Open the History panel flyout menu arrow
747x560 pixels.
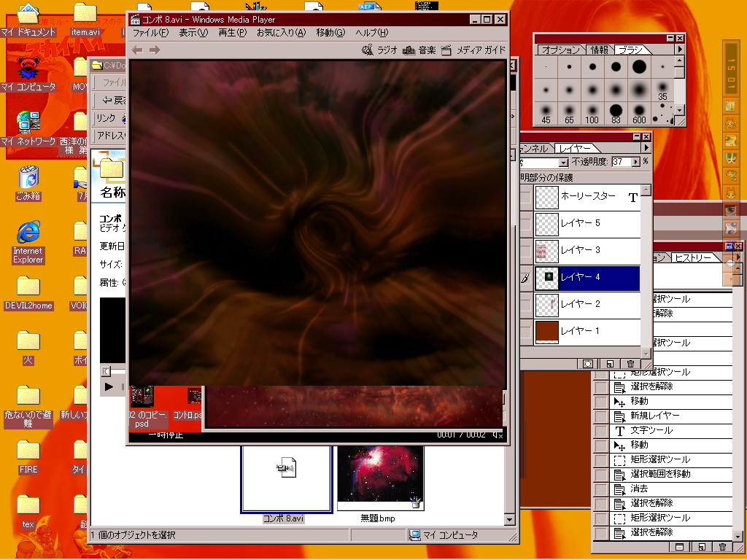(x=738, y=257)
